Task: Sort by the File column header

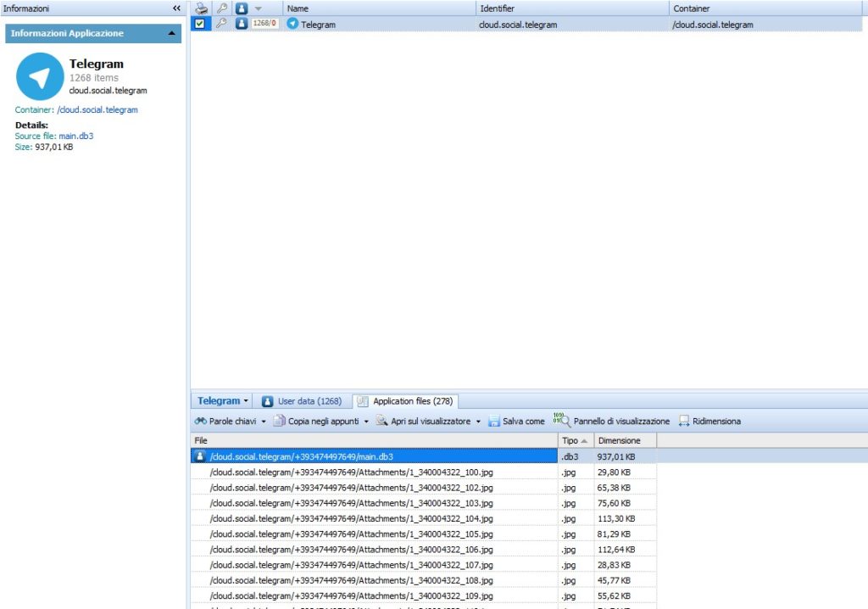Action: click(374, 440)
